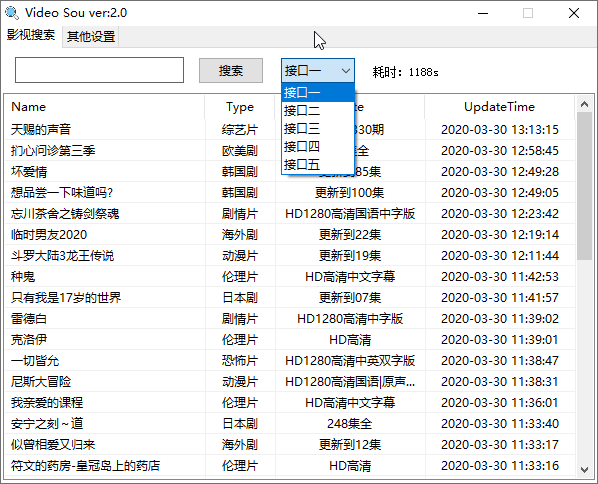Sort by the Type column header

click(240, 107)
